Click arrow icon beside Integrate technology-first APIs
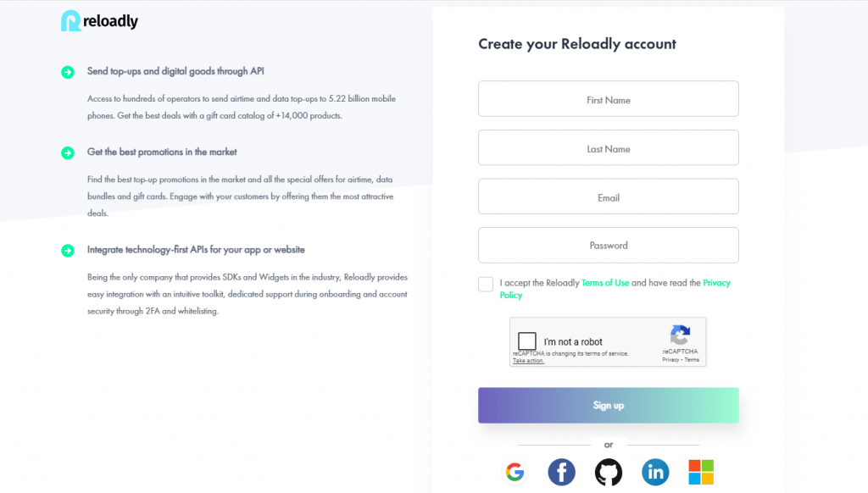Viewport: 868px width, 493px height. pos(68,251)
